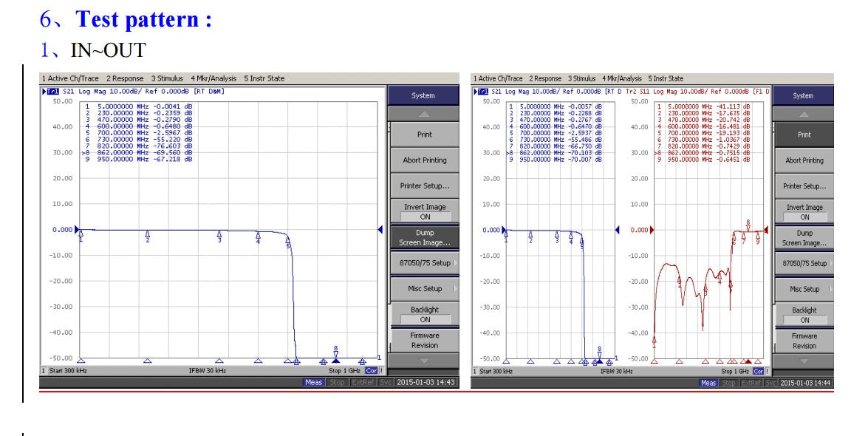
Task: Click the Cor correction indicator in left status bar
Action: click(372, 371)
